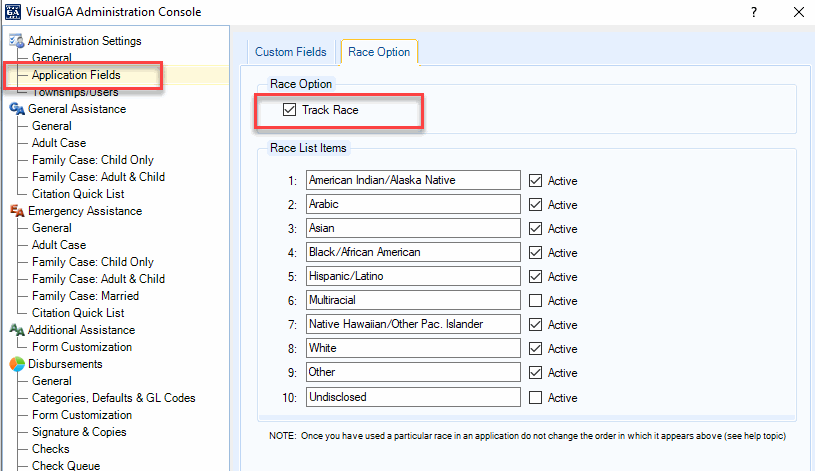Uncheck Active for Hispanic/Latino
This screenshot has width=815, height=471.
pos(535,276)
